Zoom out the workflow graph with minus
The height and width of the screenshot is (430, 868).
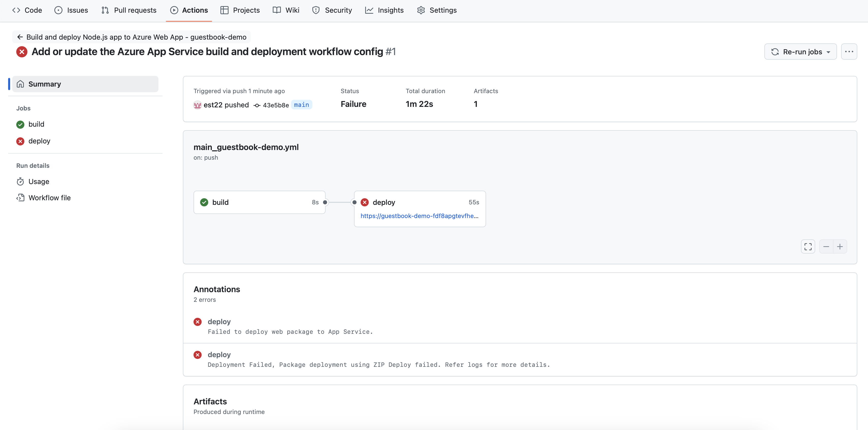point(826,246)
